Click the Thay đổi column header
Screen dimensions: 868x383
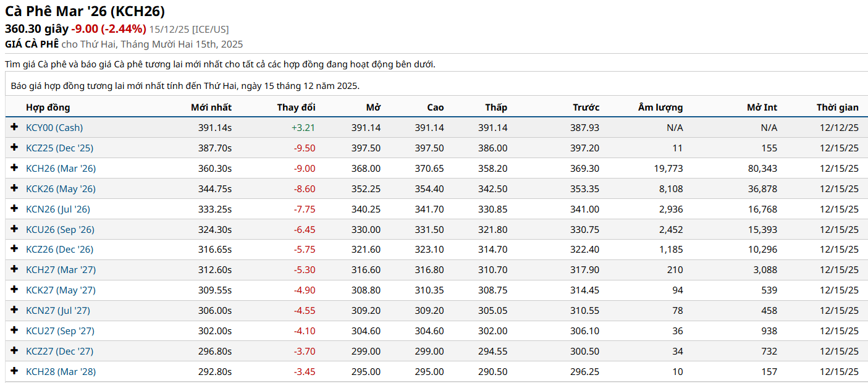coord(296,107)
